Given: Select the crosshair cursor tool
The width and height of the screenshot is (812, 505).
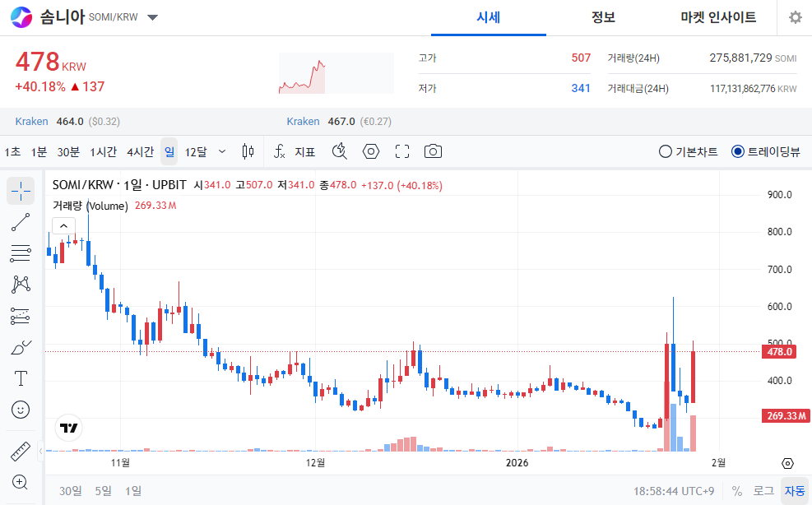Looking at the screenshot, I should pyautogui.click(x=21, y=191).
